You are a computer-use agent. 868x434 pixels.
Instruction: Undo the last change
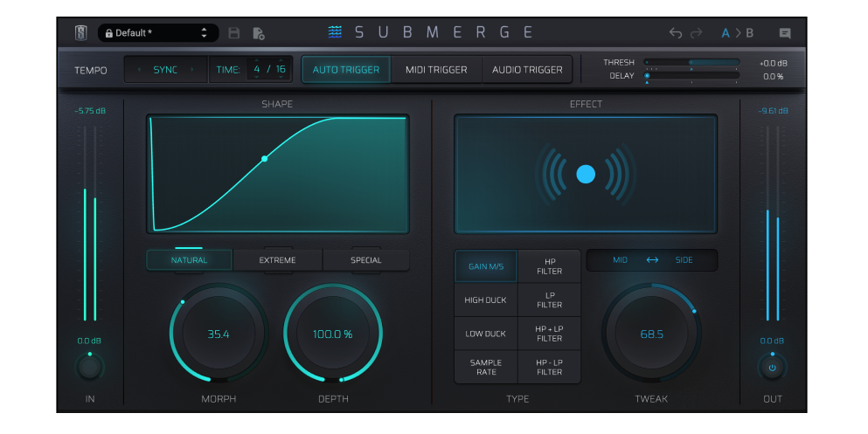(676, 33)
